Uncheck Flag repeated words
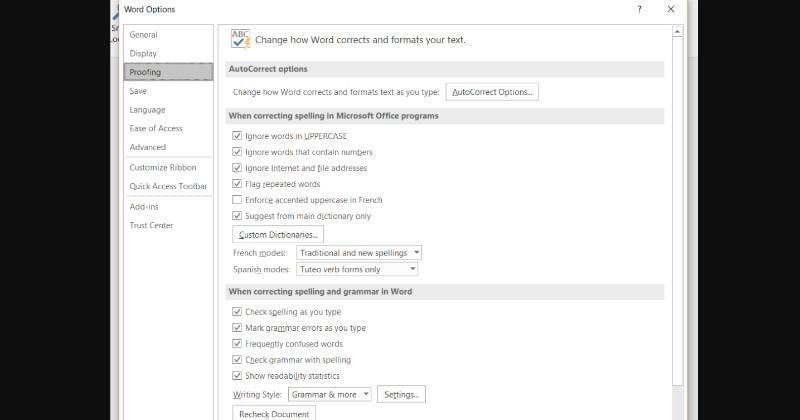 pyautogui.click(x=237, y=184)
